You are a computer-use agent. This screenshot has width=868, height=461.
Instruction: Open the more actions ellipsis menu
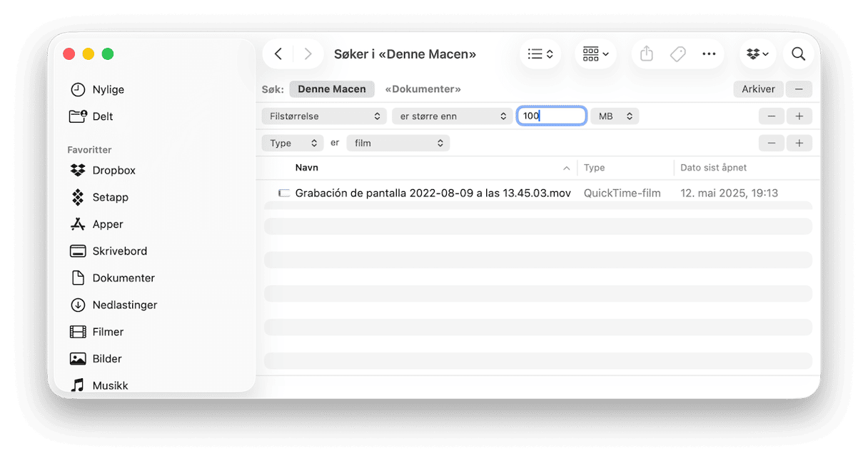[x=708, y=54]
